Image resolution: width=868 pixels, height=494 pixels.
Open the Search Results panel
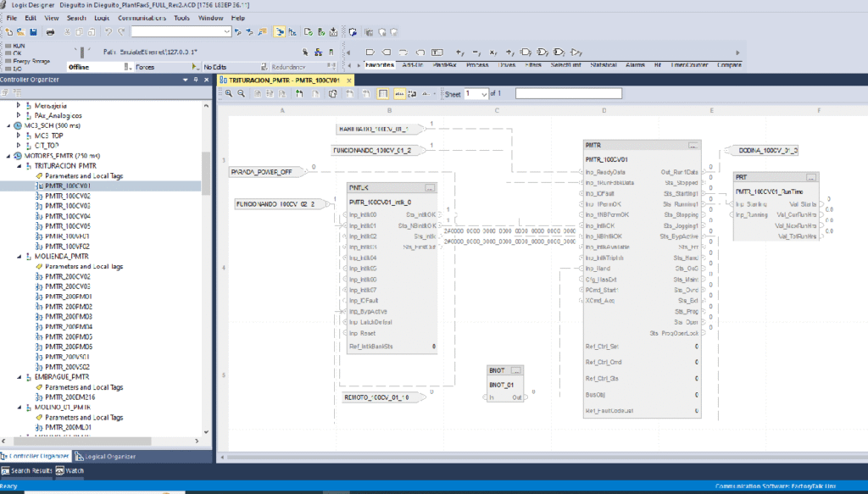pos(27,470)
